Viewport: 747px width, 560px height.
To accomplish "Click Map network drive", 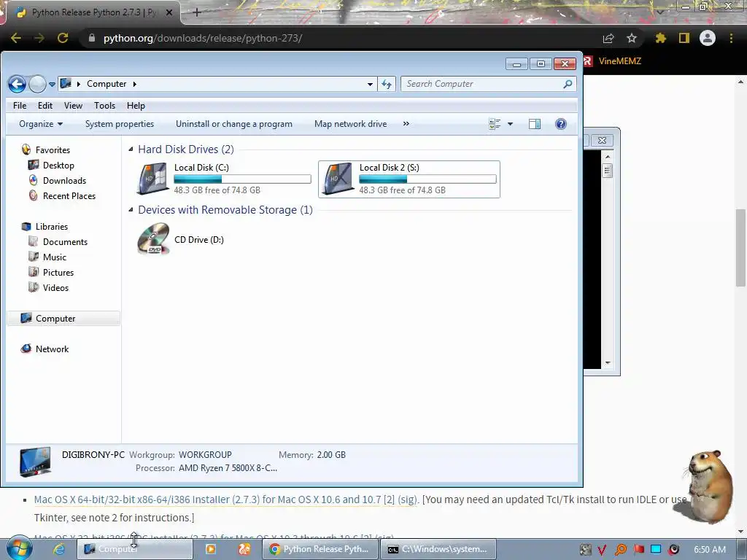I will pos(351,124).
